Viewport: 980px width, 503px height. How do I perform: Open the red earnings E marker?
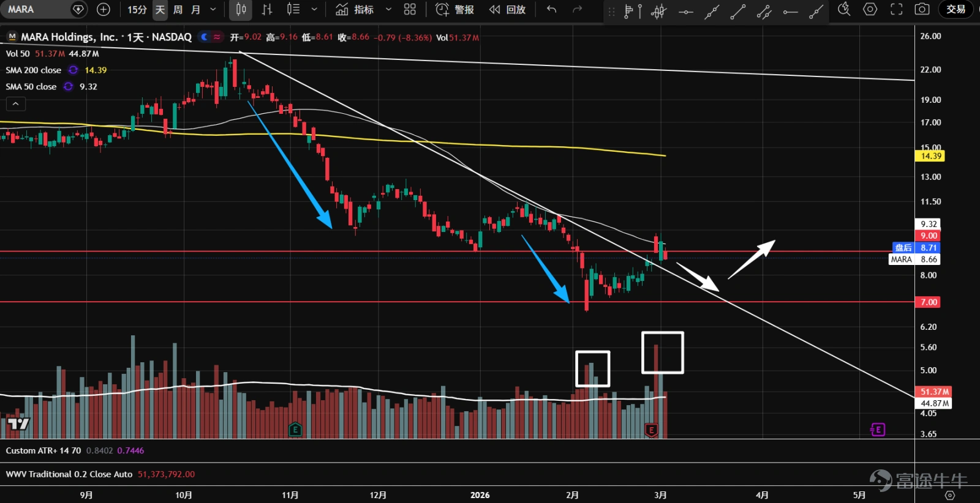pyautogui.click(x=651, y=430)
